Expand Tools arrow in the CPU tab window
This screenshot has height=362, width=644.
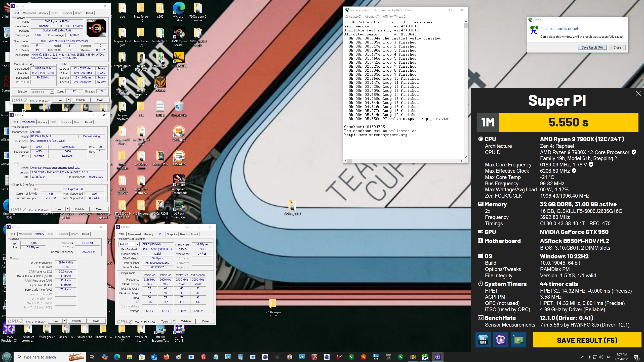[x=68, y=100]
